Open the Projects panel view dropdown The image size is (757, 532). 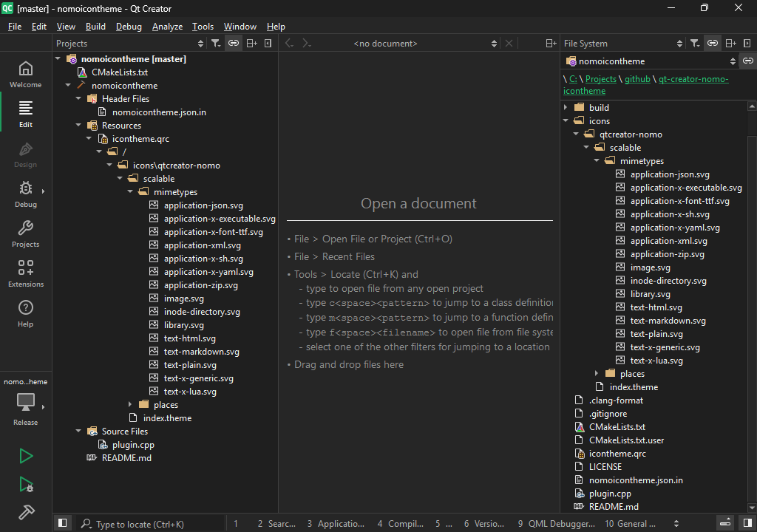(130, 44)
